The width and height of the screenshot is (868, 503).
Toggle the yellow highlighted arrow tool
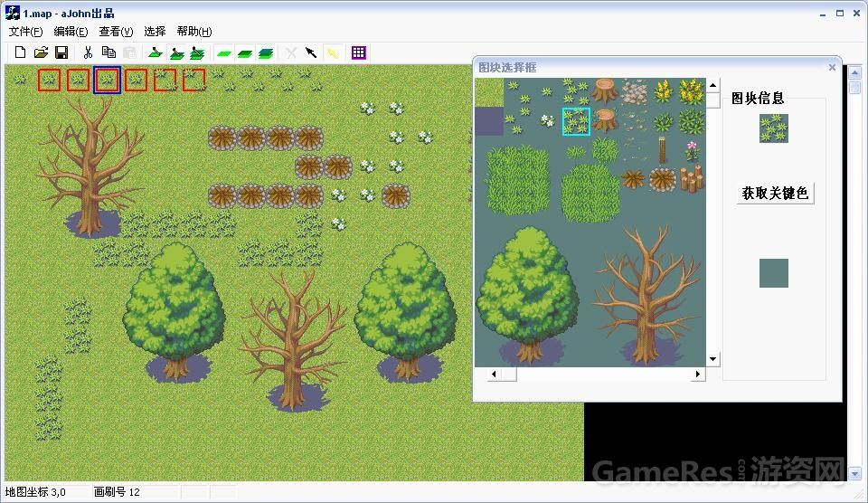(332, 52)
